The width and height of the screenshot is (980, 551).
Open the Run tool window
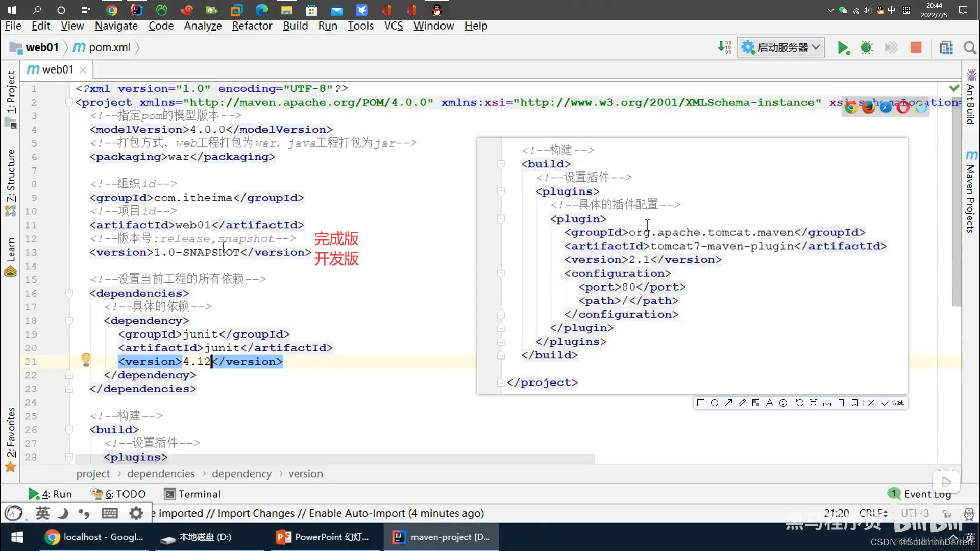[50, 494]
